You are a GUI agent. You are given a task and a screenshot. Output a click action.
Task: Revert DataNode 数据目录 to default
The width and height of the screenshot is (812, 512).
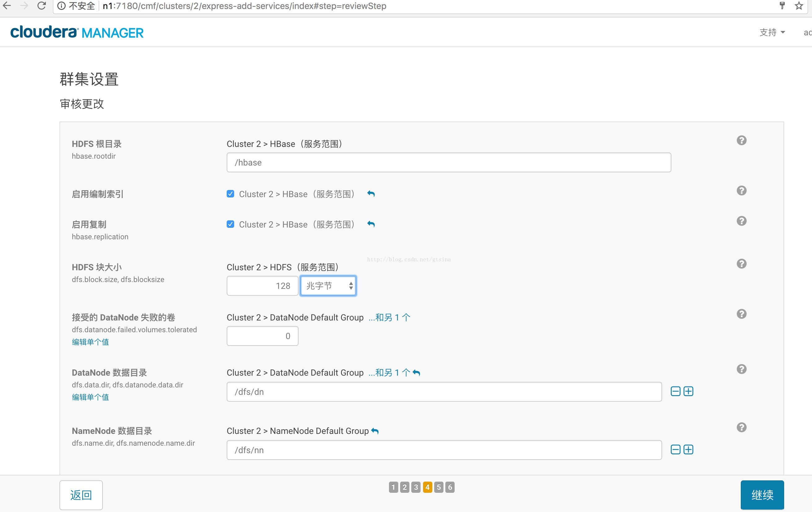coord(417,373)
